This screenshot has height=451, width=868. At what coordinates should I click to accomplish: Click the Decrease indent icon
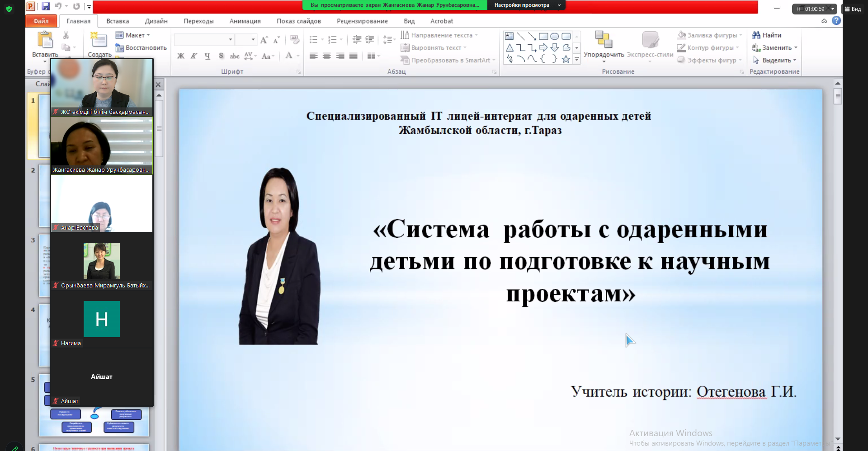click(x=357, y=40)
